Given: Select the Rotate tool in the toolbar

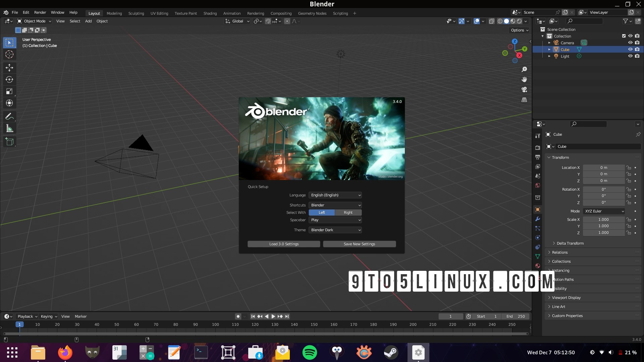Looking at the screenshot, I should 9,79.
